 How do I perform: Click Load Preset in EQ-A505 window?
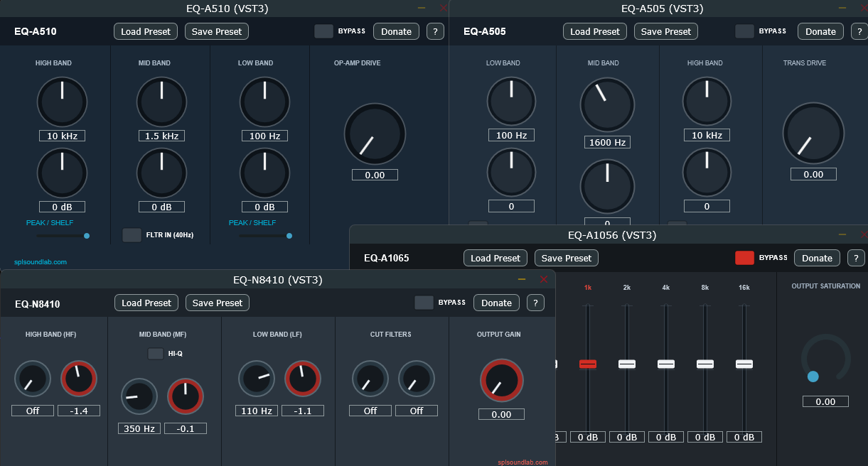click(x=595, y=31)
